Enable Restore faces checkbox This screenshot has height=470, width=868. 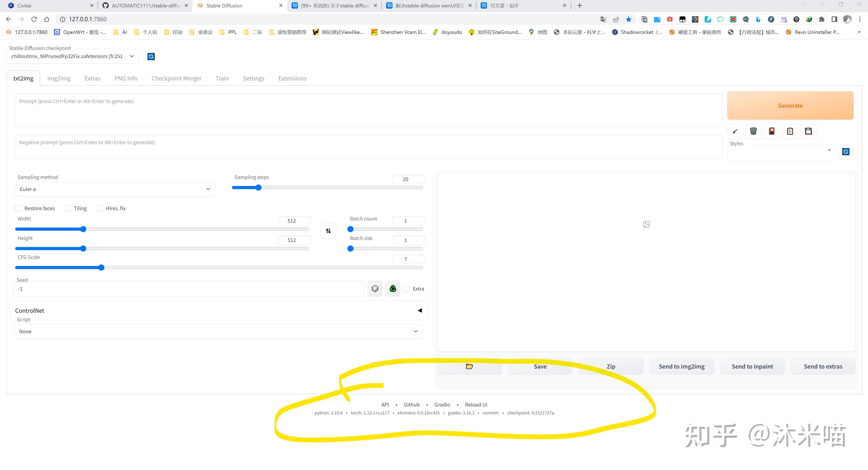pos(18,208)
